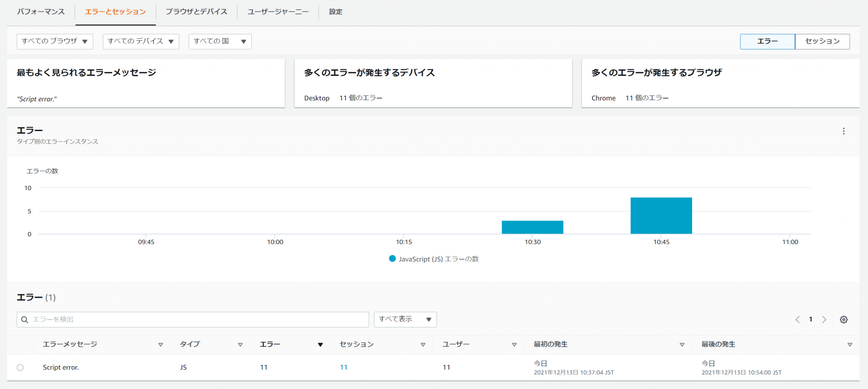This screenshot has width=868, height=389.
Task: Open the table preferences gear icon
Action: point(844,319)
